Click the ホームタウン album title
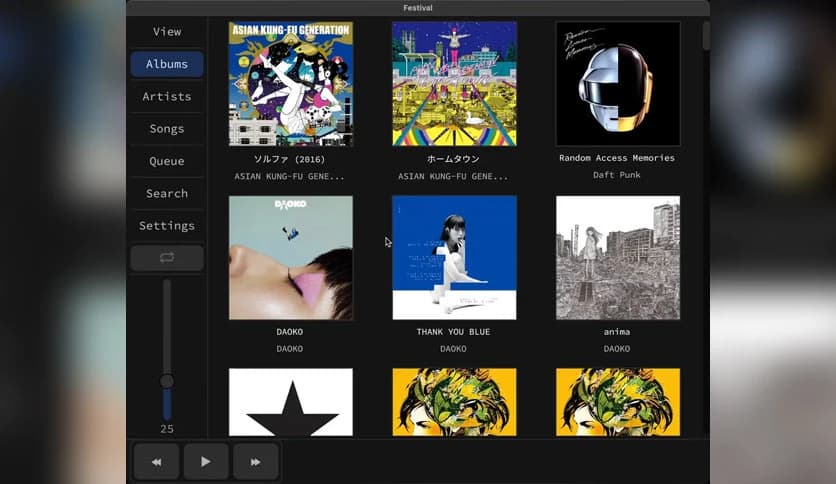This screenshot has height=484, width=836. point(453,159)
